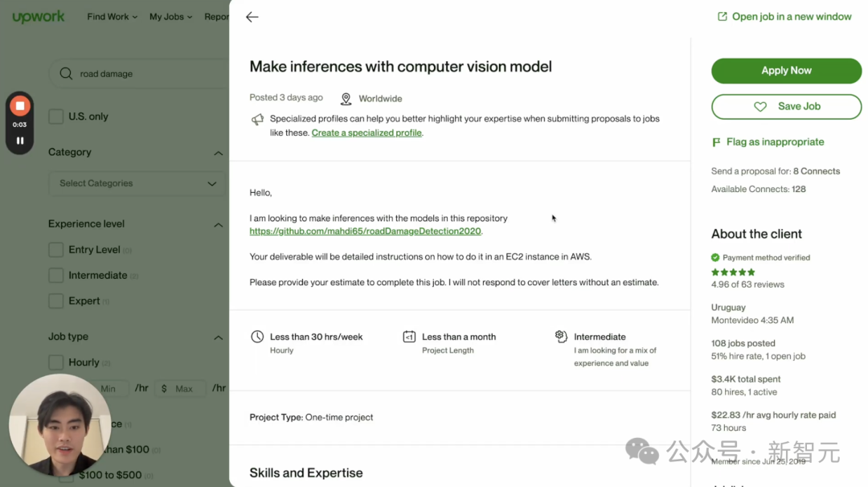Click the search magnifier icon
The width and height of the screenshot is (868, 487).
coord(66,74)
